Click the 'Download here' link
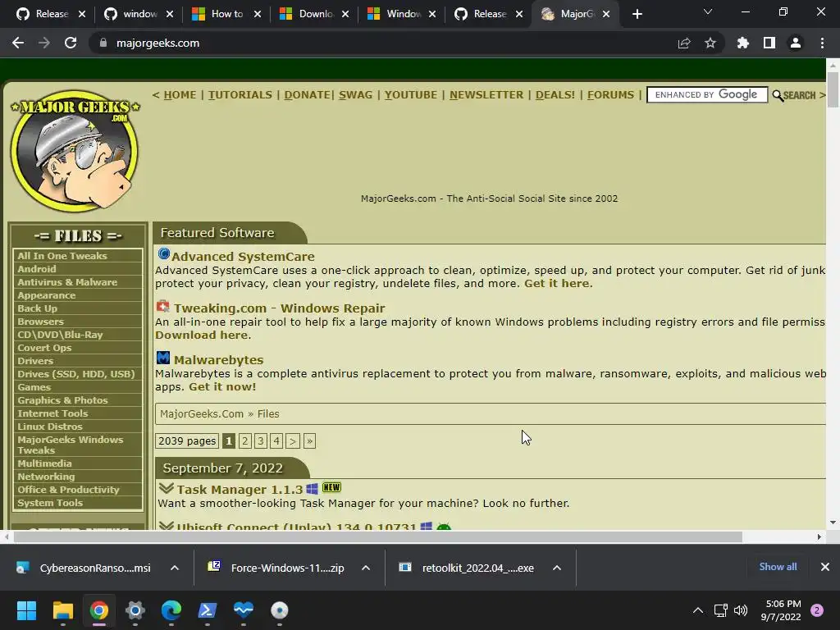This screenshot has width=840, height=630. (202, 335)
